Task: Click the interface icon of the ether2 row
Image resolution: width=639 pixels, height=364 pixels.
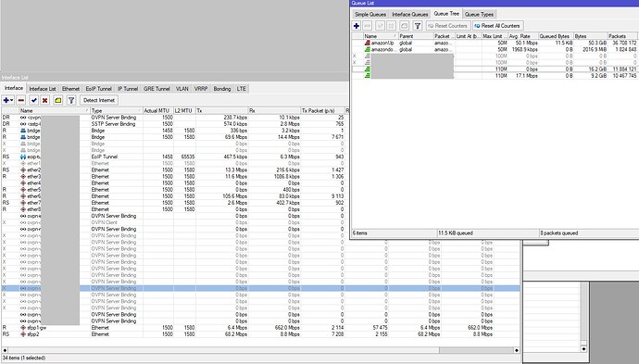Action: pos(23,170)
